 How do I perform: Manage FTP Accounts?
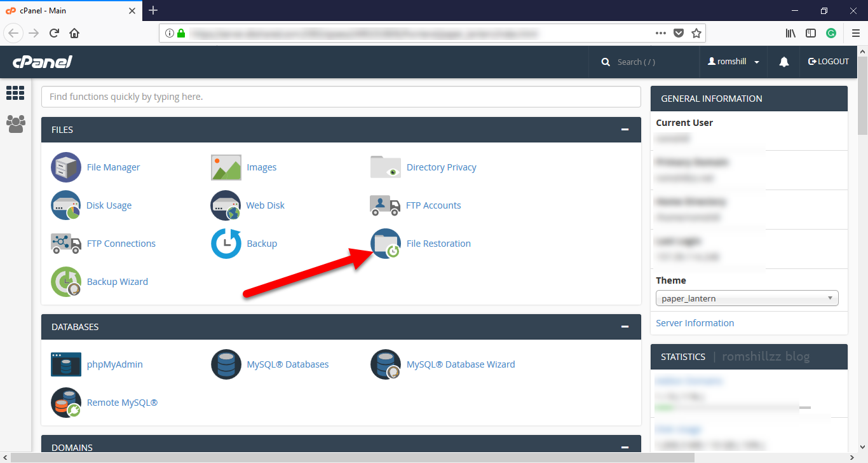click(433, 205)
